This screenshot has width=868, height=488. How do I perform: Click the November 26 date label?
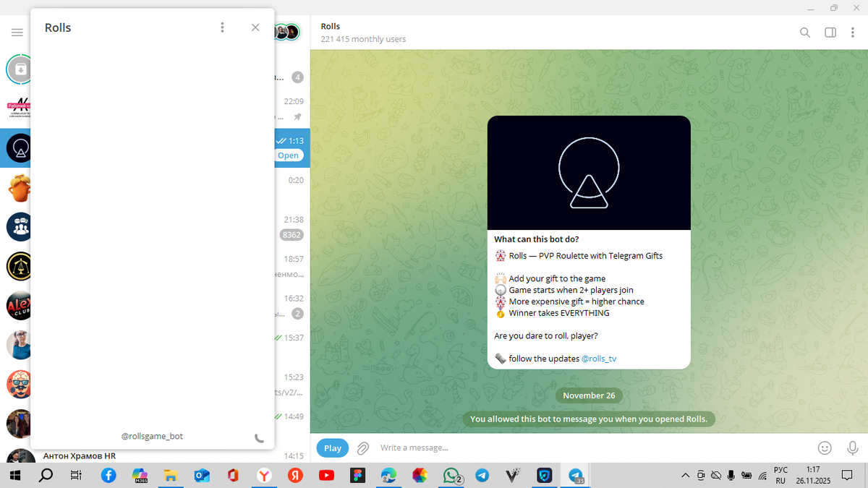pos(589,395)
